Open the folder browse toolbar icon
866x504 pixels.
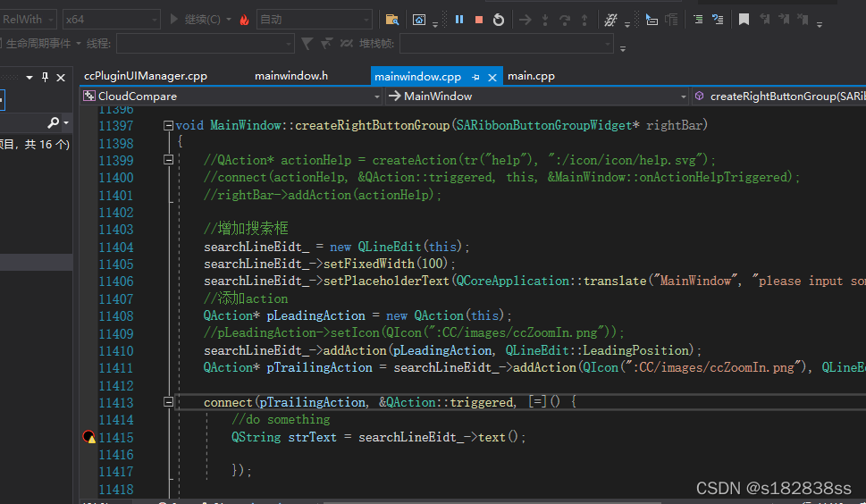coord(392,20)
